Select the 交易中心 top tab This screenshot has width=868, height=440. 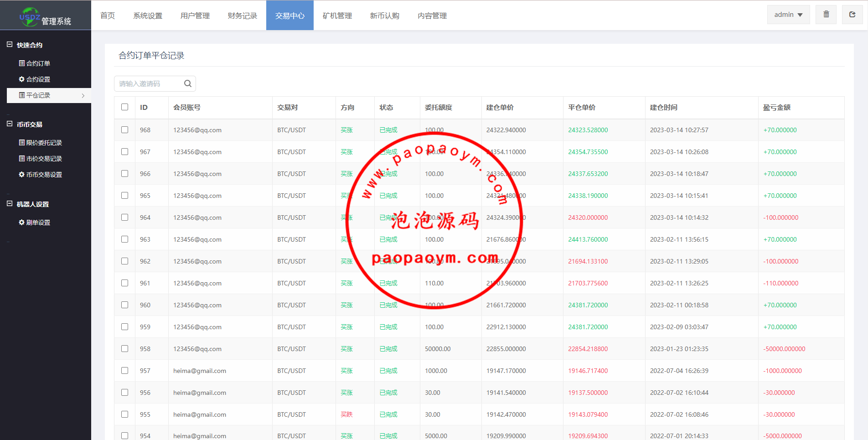[x=290, y=16]
